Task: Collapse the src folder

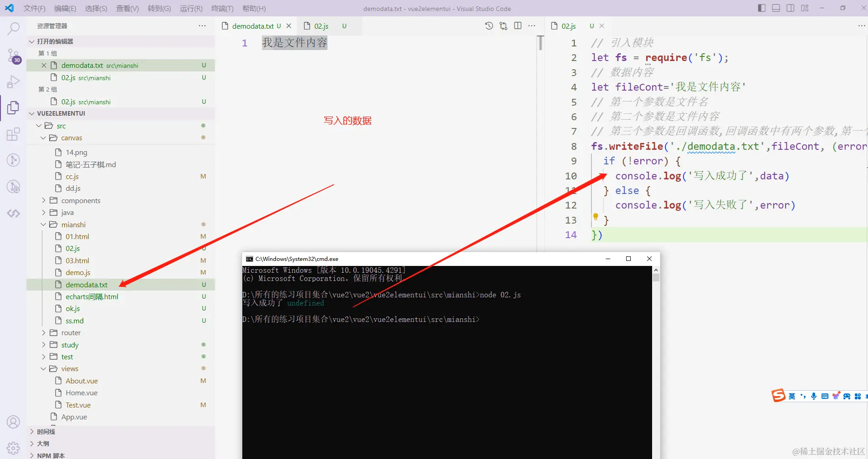Action: pos(121,126)
